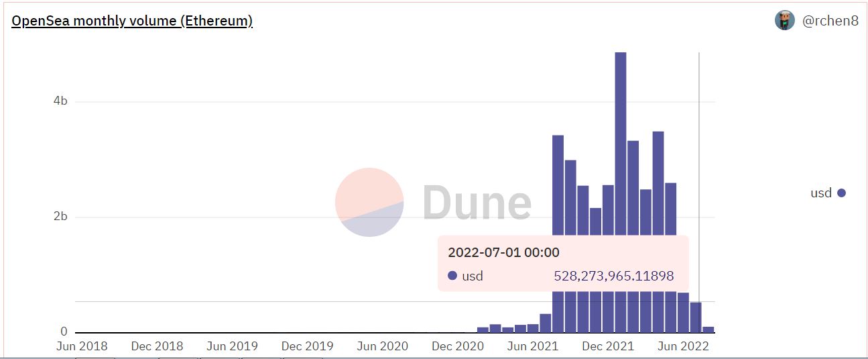Click the last small bar at the chart's right edge
The height and width of the screenshot is (359, 868).
point(708,329)
